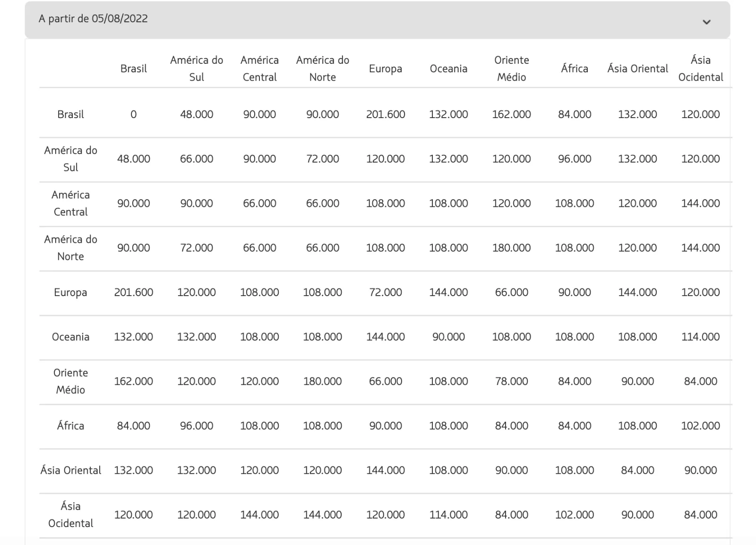Select the África column header
Viewport: 756px width, 545px height.
[575, 68]
